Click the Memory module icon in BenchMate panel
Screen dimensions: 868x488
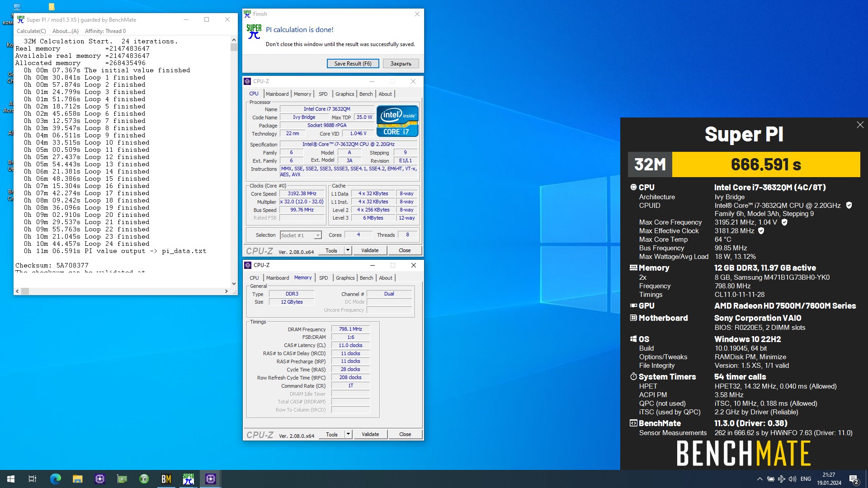click(633, 267)
